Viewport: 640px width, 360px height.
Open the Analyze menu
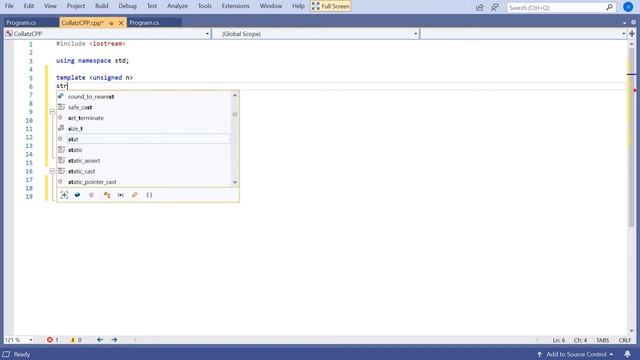(x=177, y=6)
